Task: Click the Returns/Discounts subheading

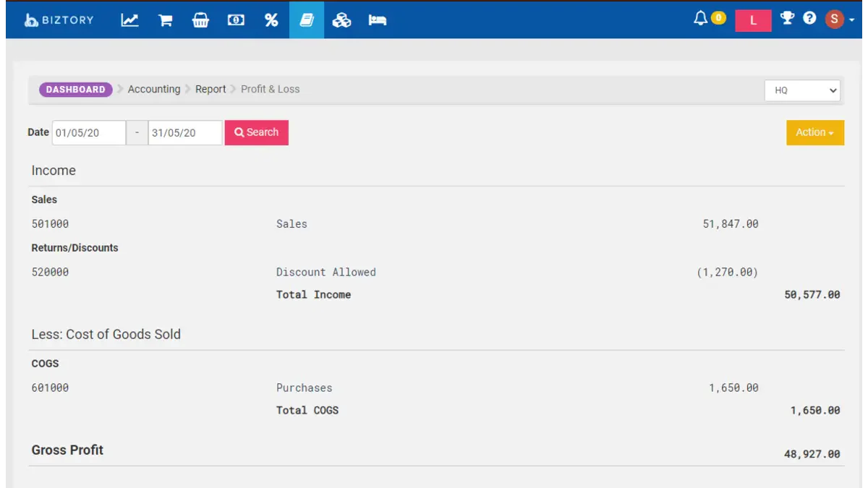Action: click(x=75, y=248)
